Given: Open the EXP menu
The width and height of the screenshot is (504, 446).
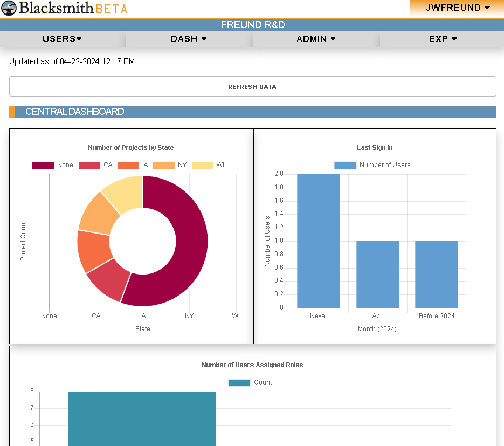Looking at the screenshot, I should pyautogui.click(x=443, y=39).
